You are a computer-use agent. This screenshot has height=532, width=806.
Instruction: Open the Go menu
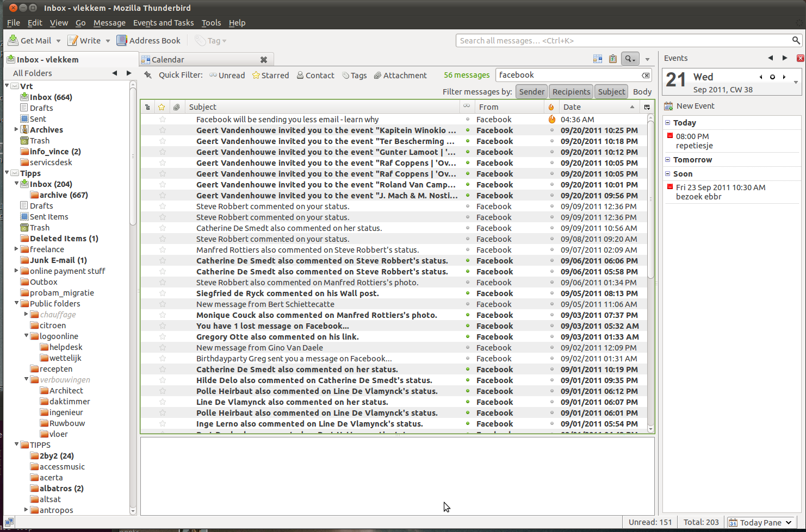coord(80,23)
